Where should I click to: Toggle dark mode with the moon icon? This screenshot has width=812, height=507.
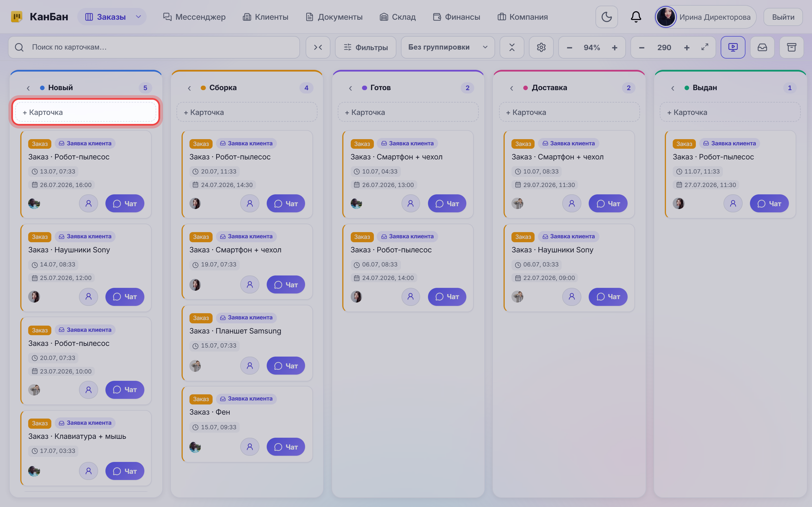(x=606, y=17)
